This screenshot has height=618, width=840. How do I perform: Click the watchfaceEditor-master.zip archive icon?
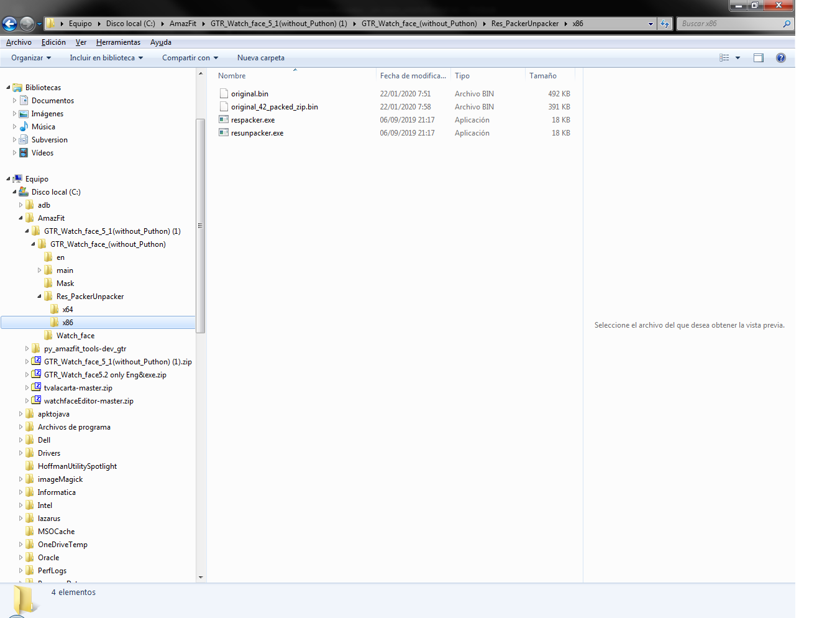[37, 400]
